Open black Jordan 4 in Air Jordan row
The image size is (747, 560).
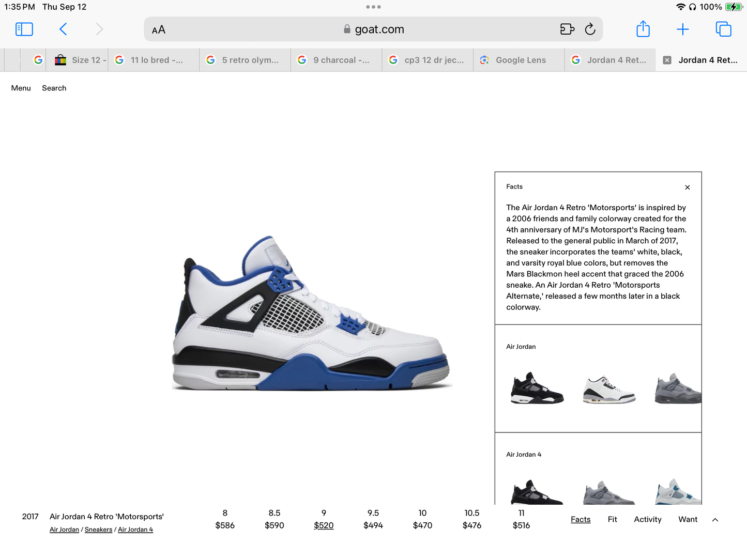click(537, 388)
